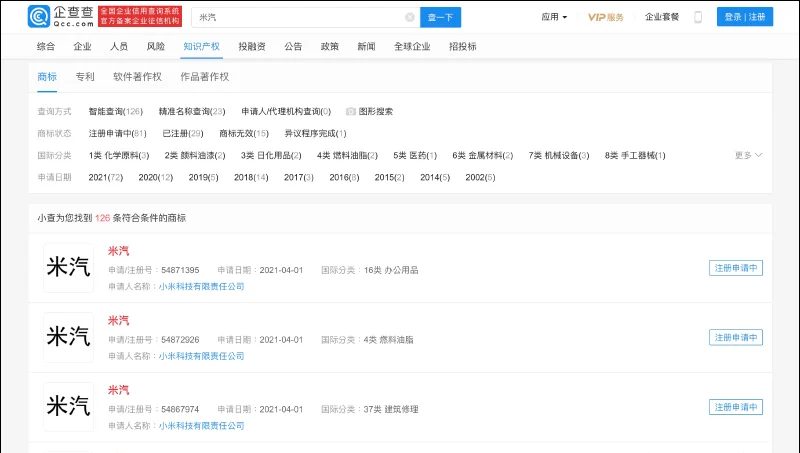Open the 应用 dropdown menu
This screenshot has height=453, width=800.
click(x=554, y=17)
